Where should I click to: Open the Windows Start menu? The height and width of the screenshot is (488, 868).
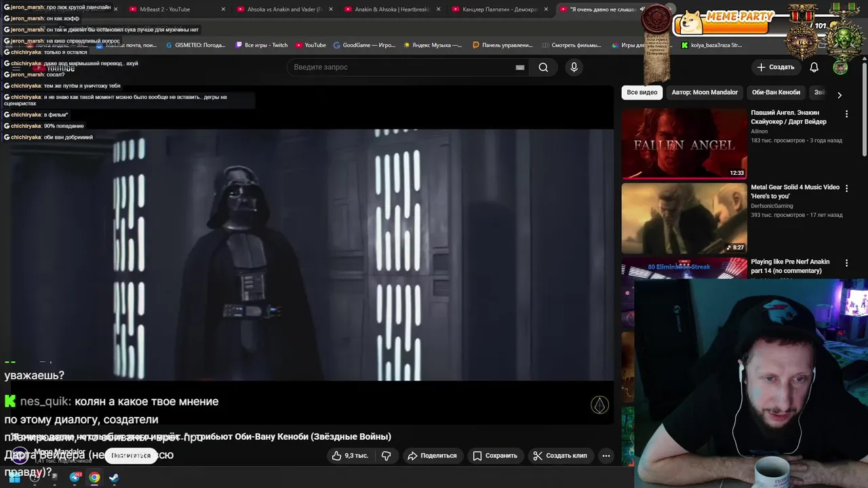coord(14,477)
